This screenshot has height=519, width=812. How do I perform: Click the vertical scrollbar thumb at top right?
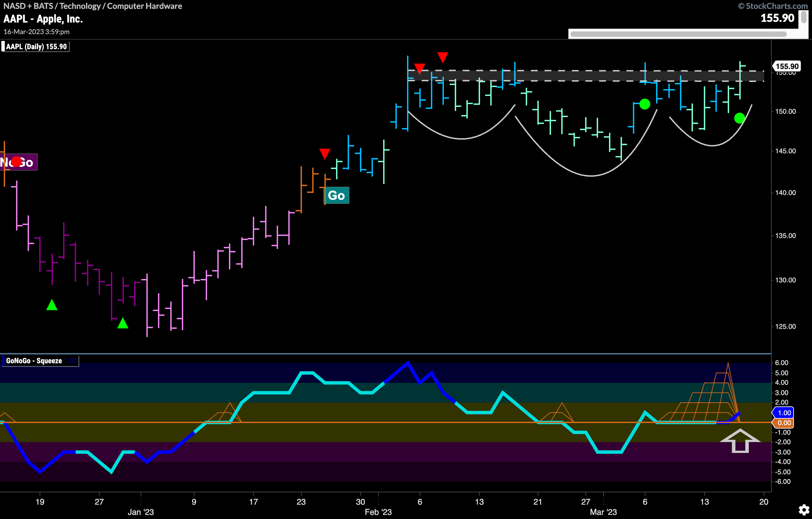pos(804,17)
